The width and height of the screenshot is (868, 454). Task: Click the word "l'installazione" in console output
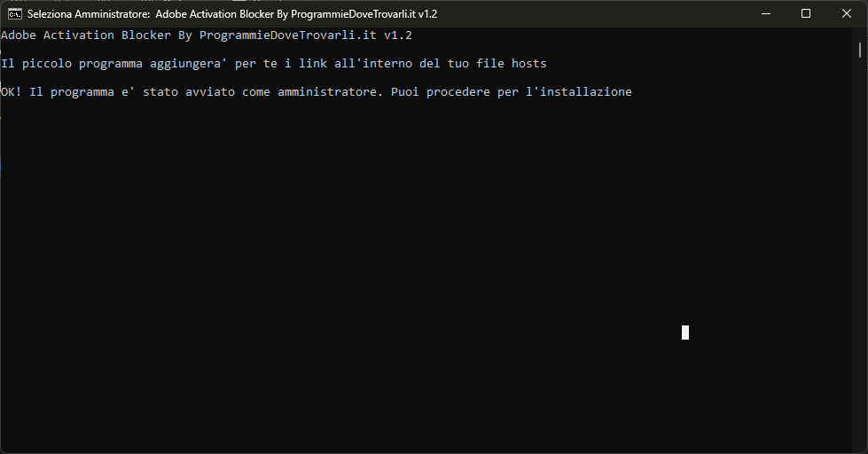(x=578, y=91)
